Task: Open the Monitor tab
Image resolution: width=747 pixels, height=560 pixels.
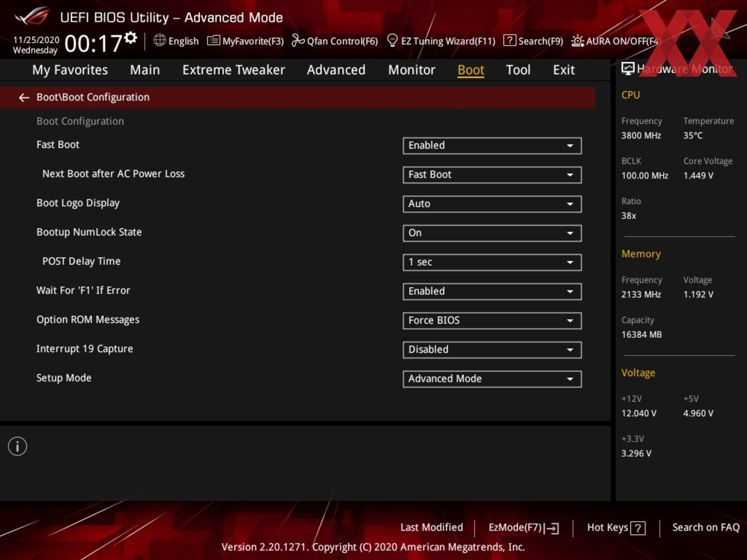Action: pos(412,70)
